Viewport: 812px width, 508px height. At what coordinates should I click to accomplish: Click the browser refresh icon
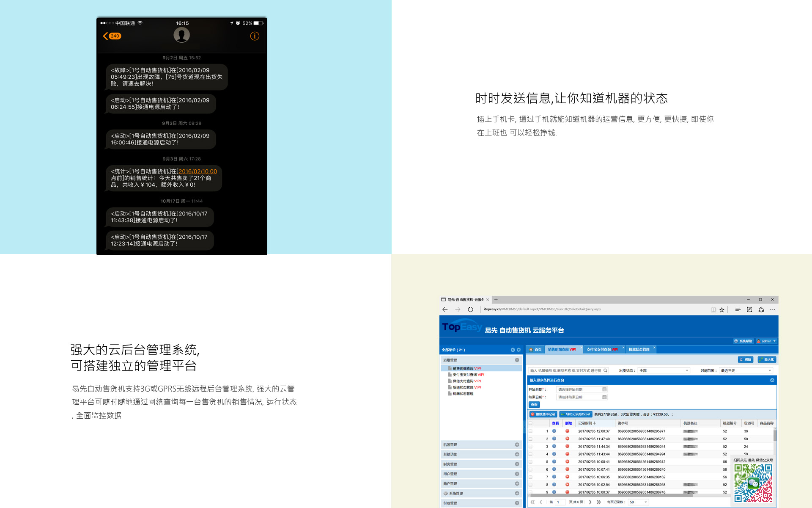(470, 309)
